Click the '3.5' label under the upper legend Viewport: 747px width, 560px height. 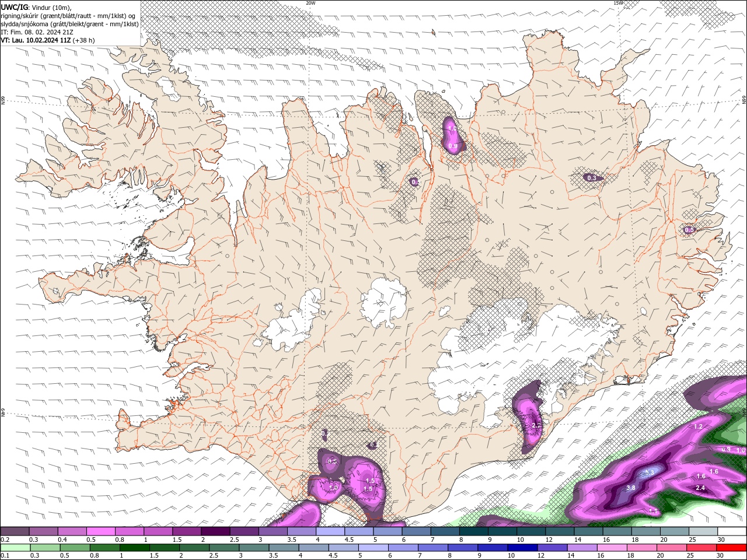292,540
